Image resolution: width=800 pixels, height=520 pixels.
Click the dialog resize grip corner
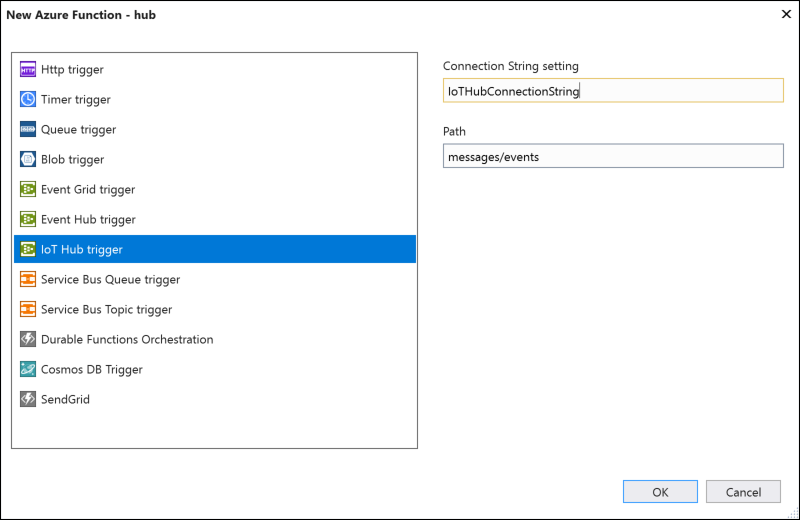pyautogui.click(x=794, y=514)
